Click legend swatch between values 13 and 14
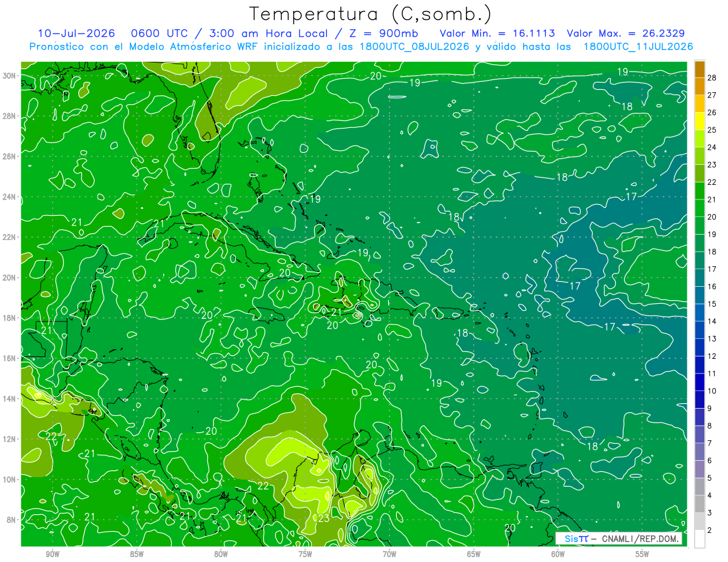 699,330
